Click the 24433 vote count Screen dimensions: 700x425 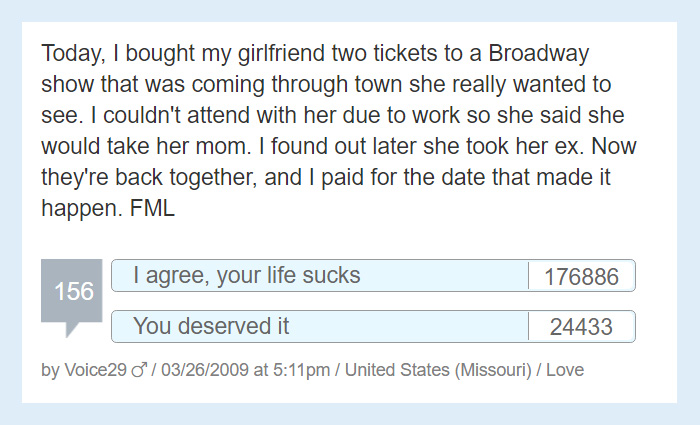582,327
